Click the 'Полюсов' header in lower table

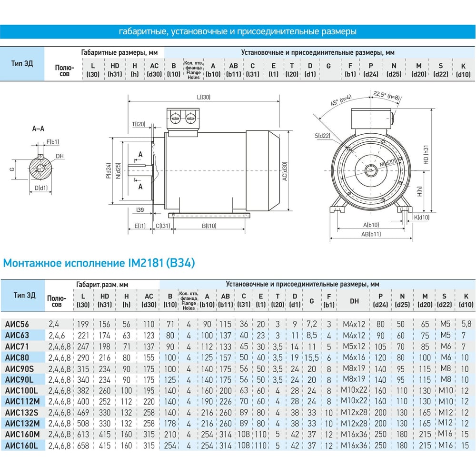click(57, 301)
